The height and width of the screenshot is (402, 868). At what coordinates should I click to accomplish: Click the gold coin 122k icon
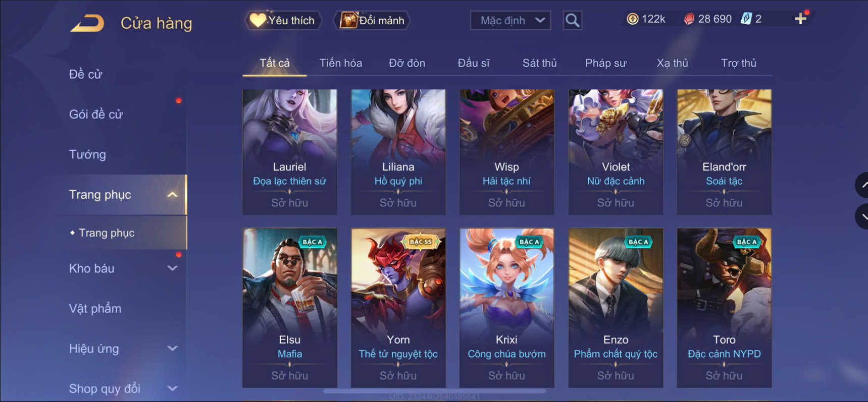tap(632, 19)
